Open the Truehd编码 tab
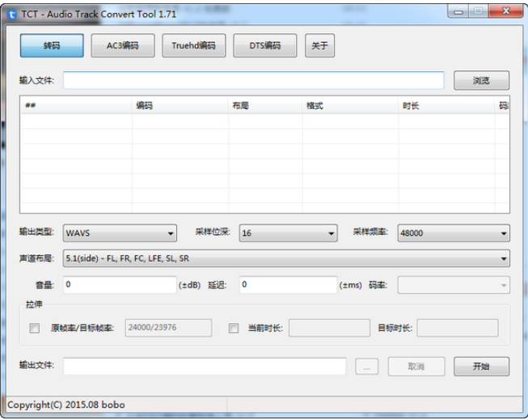Screen dimensions: 528x420 (194, 45)
